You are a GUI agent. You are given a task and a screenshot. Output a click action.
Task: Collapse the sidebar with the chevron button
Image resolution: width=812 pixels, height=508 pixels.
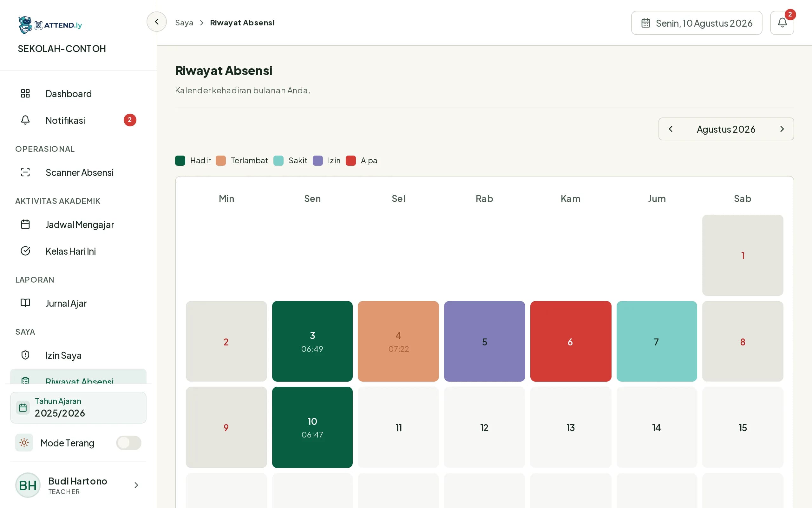click(157, 22)
